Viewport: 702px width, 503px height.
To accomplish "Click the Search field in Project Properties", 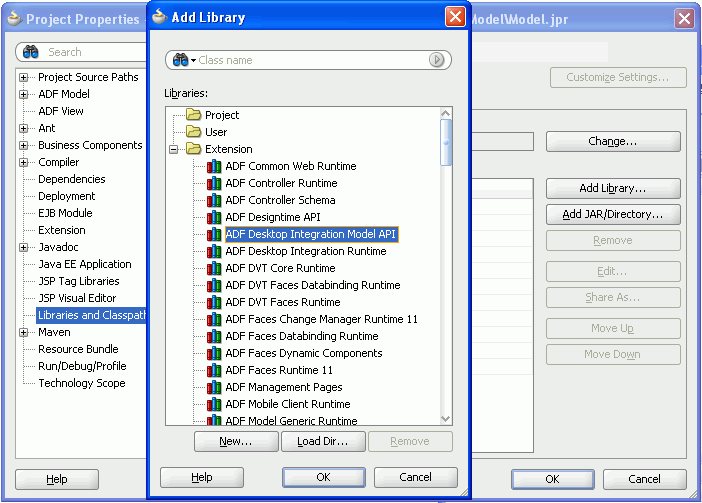I will coord(81,52).
